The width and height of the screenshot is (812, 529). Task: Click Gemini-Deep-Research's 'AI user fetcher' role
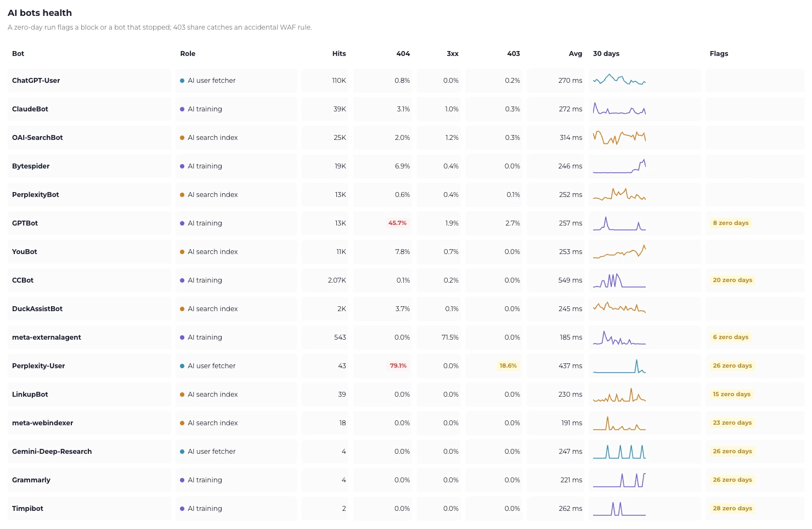pyautogui.click(x=212, y=452)
